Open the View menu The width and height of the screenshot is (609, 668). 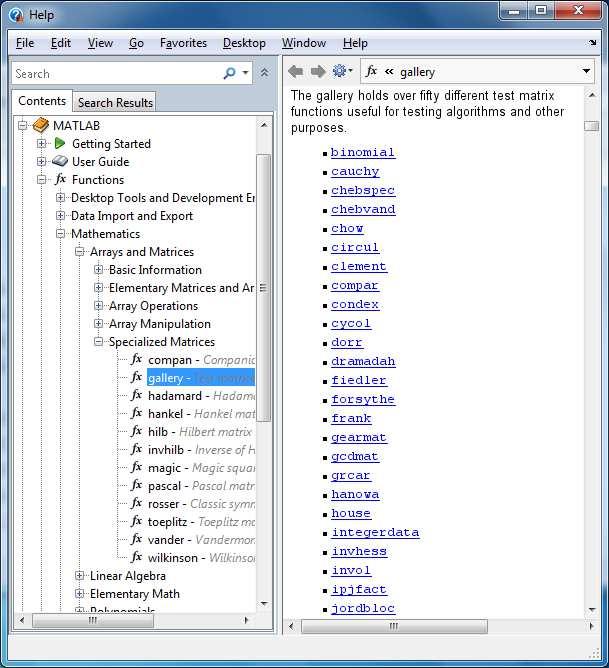[x=100, y=43]
